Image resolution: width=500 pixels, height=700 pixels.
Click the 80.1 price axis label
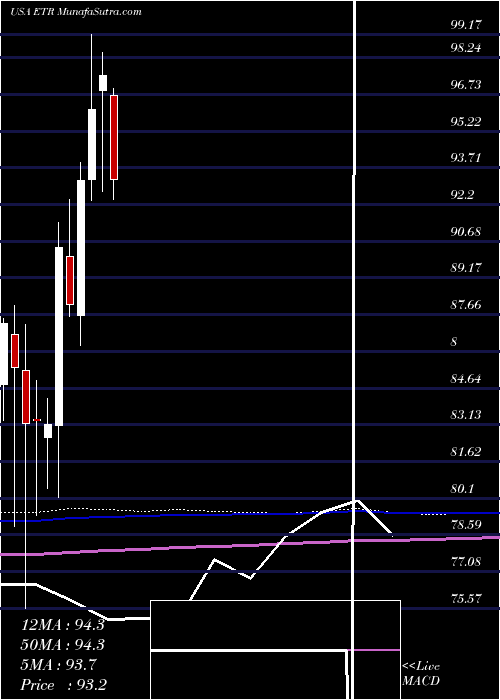click(x=462, y=489)
